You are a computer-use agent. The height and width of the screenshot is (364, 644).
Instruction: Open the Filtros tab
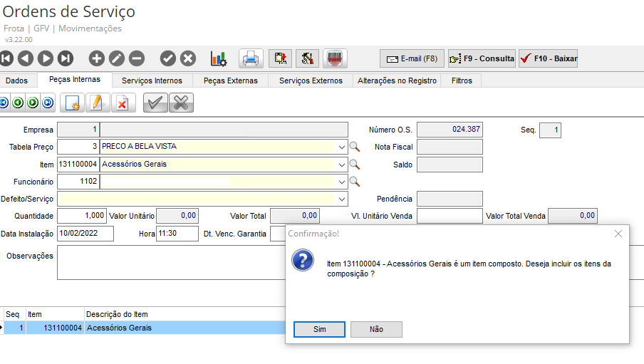tap(462, 80)
